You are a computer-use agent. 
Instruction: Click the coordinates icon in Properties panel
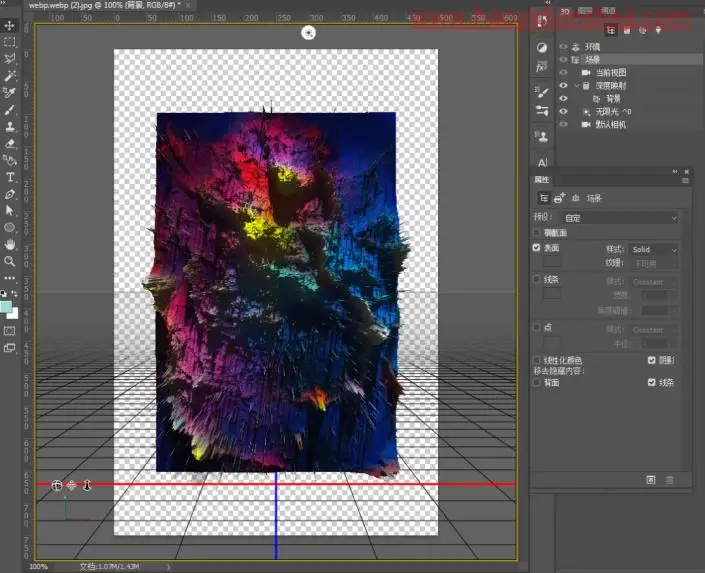575,198
